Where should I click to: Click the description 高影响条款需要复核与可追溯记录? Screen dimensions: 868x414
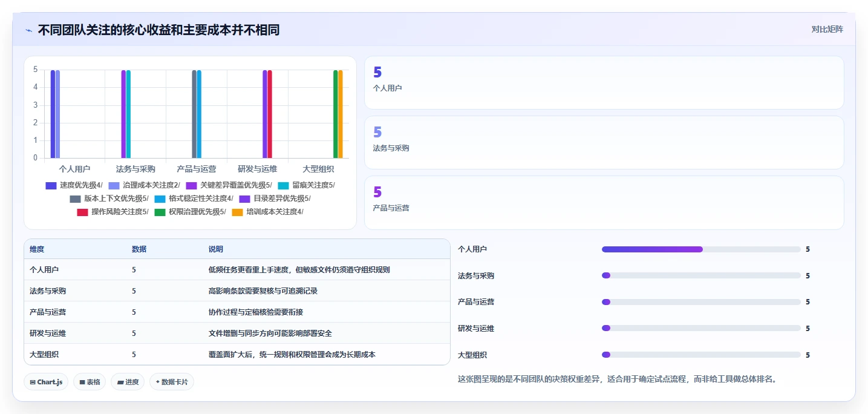tap(263, 291)
